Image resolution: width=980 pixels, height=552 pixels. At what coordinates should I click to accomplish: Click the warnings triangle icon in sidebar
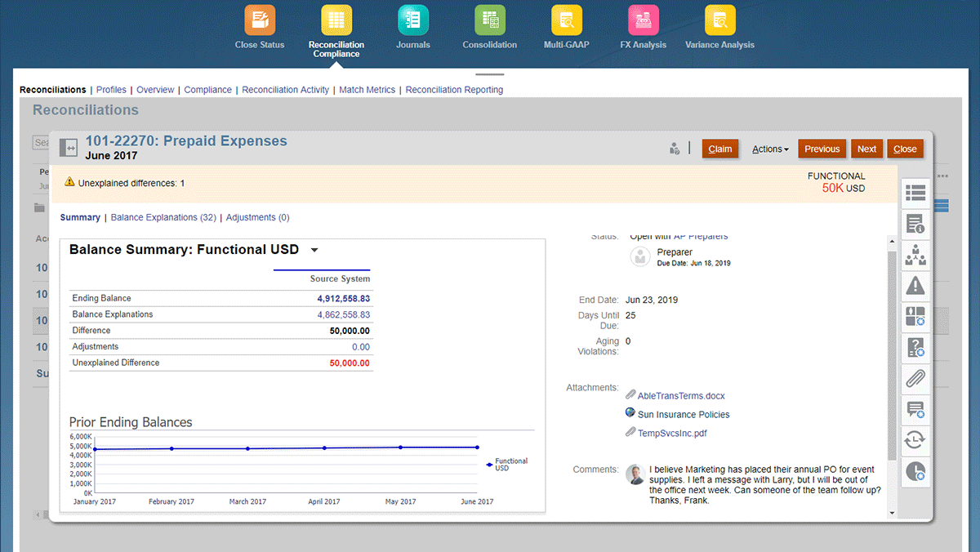(x=915, y=285)
